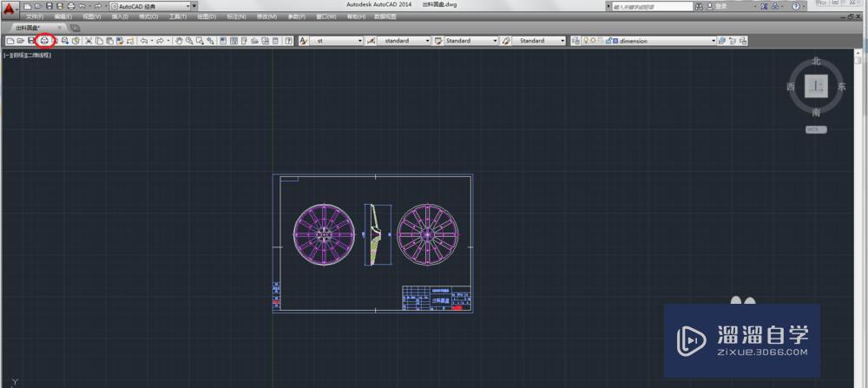
Task: Expand the dimension layer dropdown list
Action: pos(713,41)
